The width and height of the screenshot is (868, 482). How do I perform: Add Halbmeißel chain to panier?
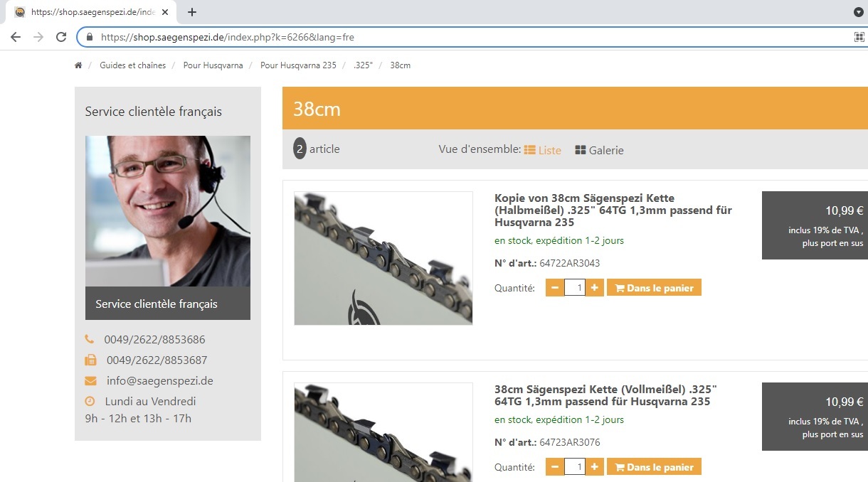pos(654,288)
